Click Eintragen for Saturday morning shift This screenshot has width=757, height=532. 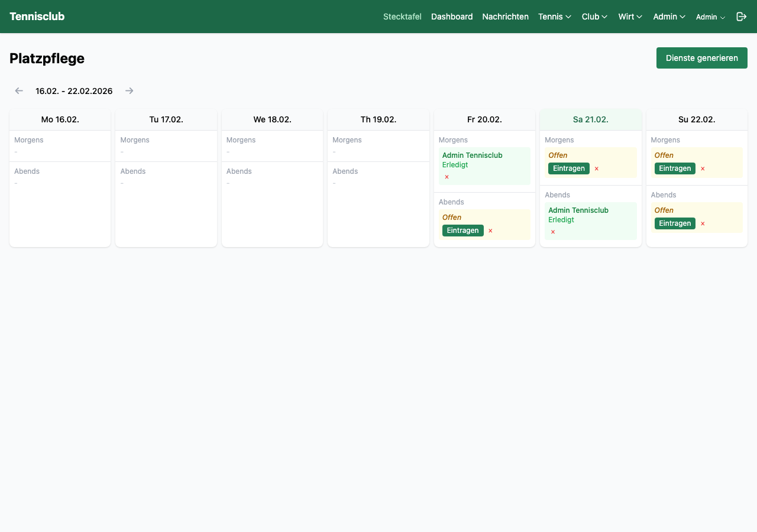(568, 168)
